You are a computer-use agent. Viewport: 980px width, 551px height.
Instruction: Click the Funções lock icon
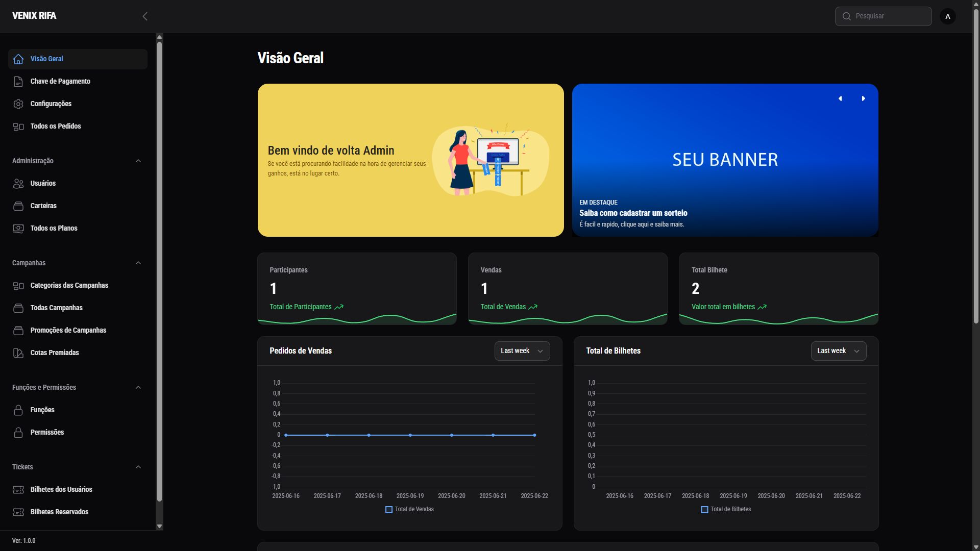pyautogui.click(x=18, y=410)
